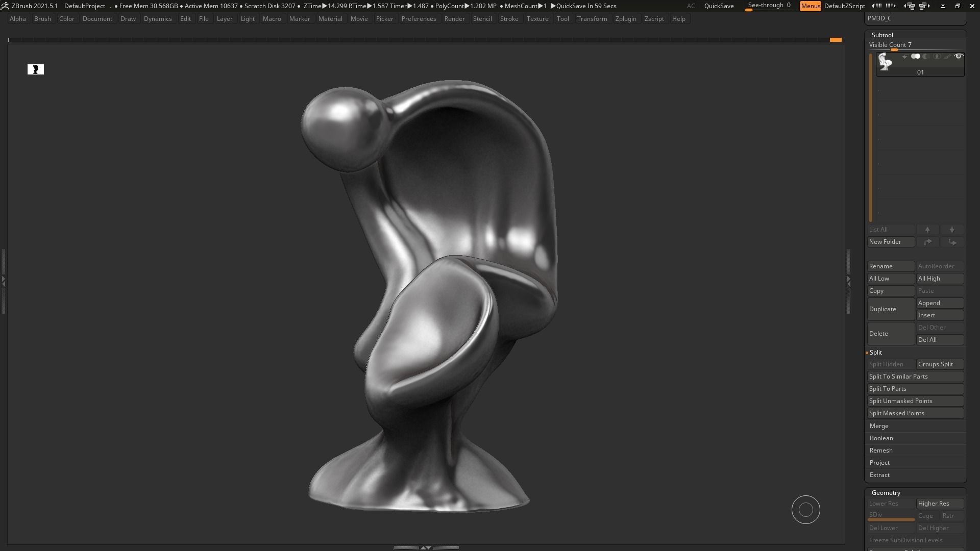Click the Copy subtool button
This screenshot has width=980, height=551.
pyautogui.click(x=891, y=291)
